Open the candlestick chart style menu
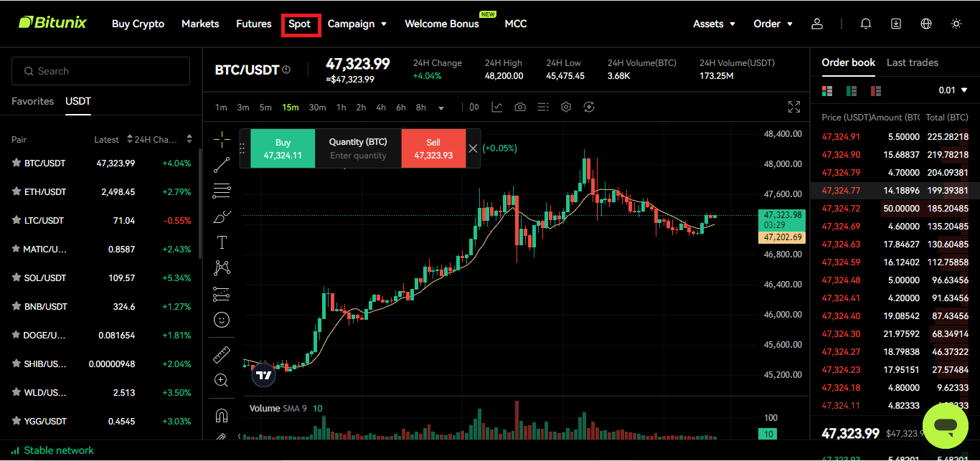This screenshot has height=461, width=980. (x=474, y=107)
